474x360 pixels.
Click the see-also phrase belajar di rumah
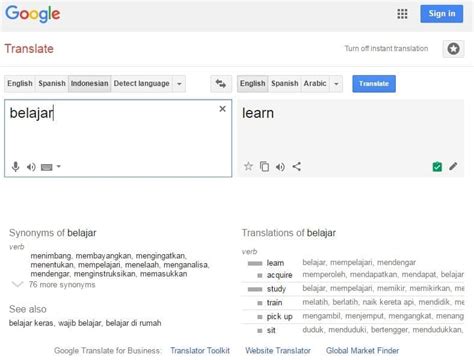click(133, 323)
